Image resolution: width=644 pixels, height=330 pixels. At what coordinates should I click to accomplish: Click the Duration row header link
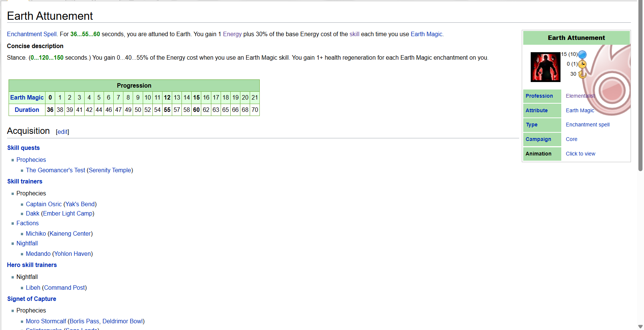27,110
